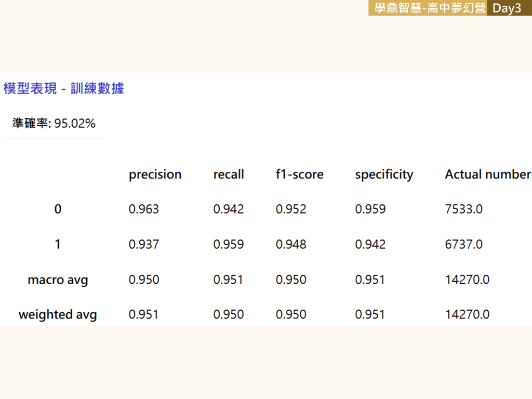
Task: Click the 學鼎智慧-高中夢幻營 header banner
Action: tap(429, 8)
